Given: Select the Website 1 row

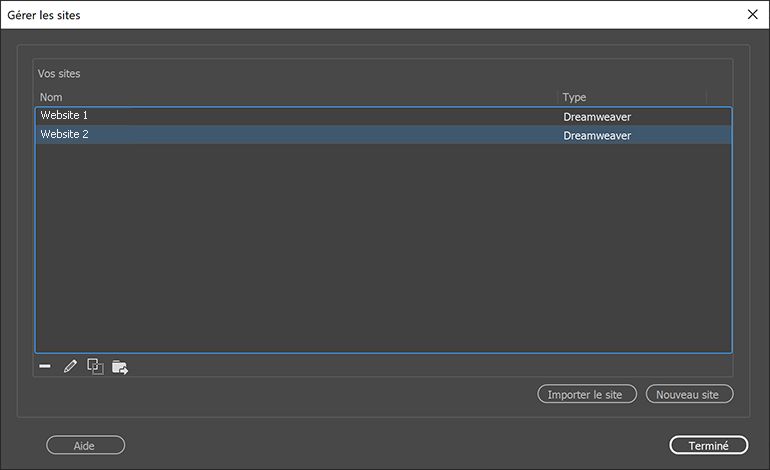Looking at the screenshot, I should [384, 116].
